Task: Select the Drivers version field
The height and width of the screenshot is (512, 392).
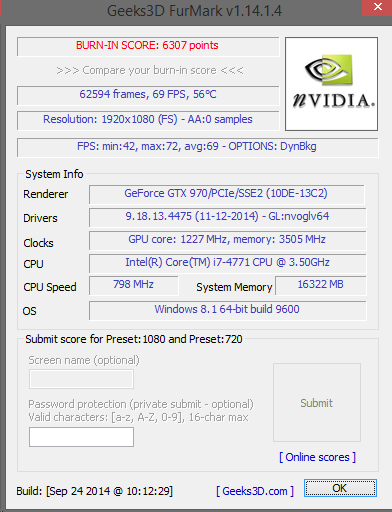Action: click(228, 217)
